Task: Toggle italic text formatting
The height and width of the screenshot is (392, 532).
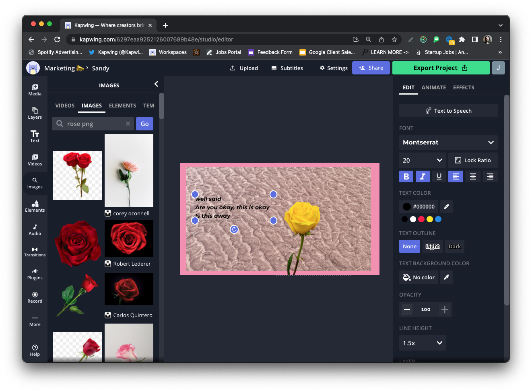Action: click(x=423, y=176)
